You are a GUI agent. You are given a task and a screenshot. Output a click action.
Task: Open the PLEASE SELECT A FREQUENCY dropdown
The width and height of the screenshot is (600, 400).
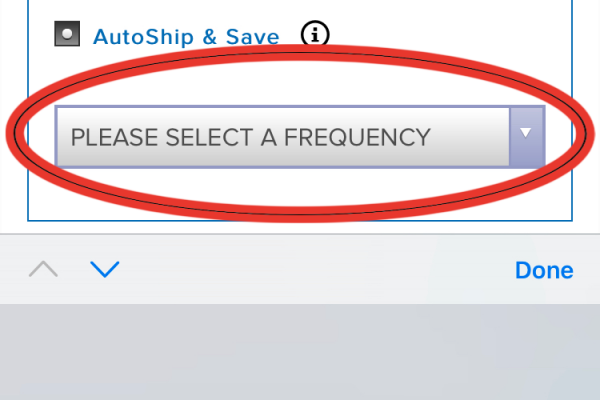point(299,136)
